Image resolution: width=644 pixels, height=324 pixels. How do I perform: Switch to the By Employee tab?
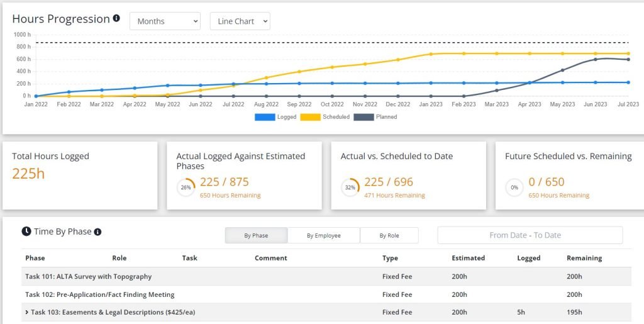[324, 236]
